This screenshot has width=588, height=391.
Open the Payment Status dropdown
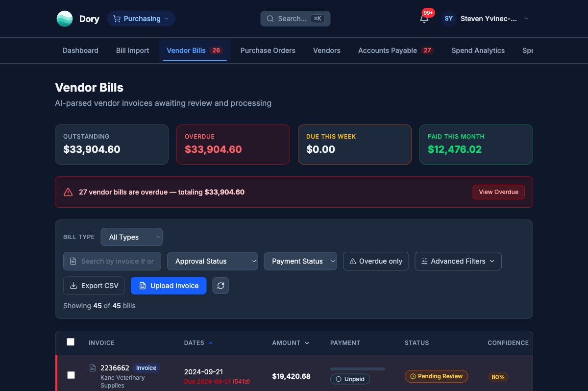coord(300,261)
